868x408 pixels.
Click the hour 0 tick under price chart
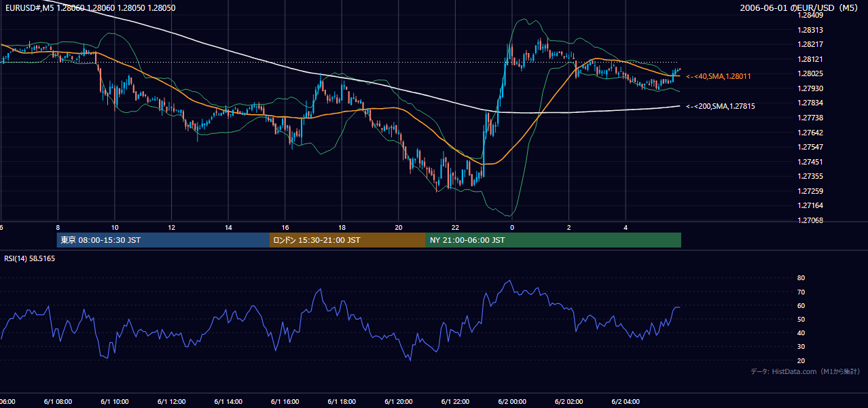tap(512, 227)
